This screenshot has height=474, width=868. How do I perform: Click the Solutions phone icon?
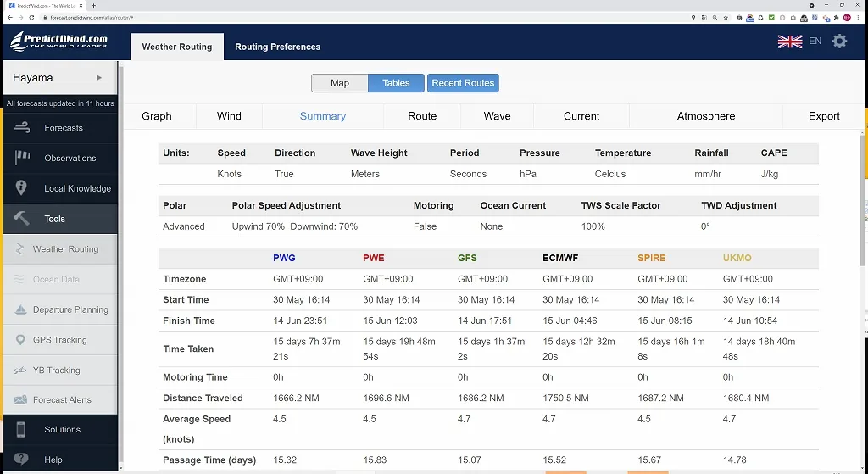(21, 430)
